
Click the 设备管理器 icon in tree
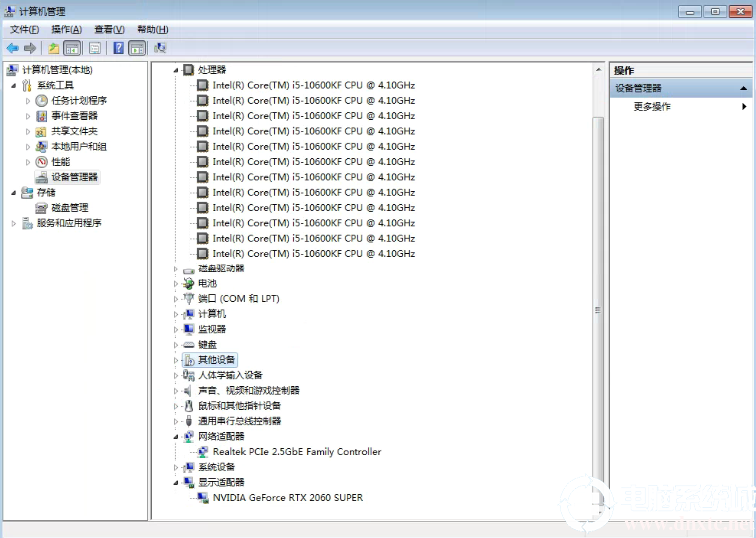42,177
